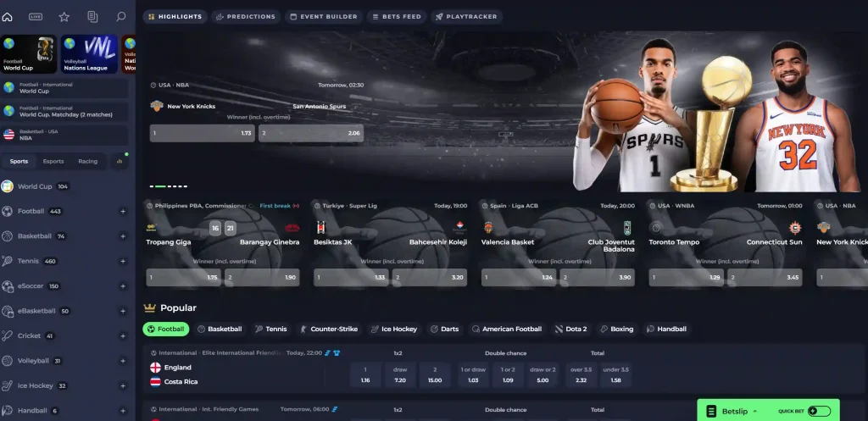Expand the Tennis category plus
Viewport: 868px width, 421px height.
pos(123,261)
